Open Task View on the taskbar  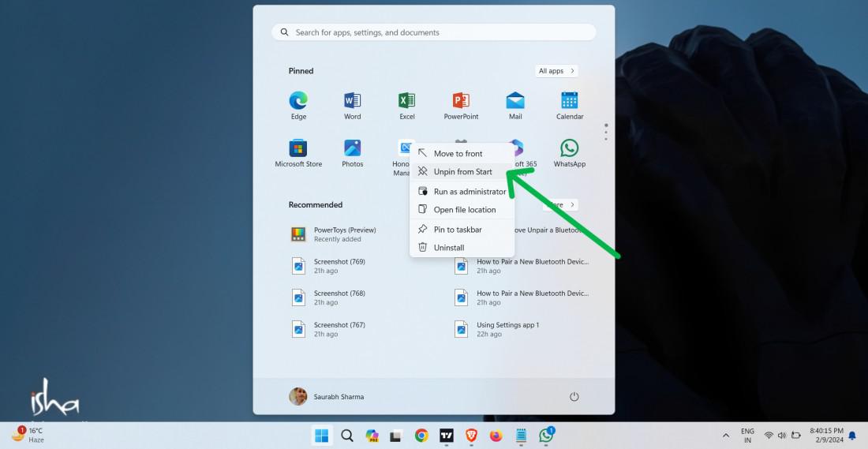tap(395, 436)
